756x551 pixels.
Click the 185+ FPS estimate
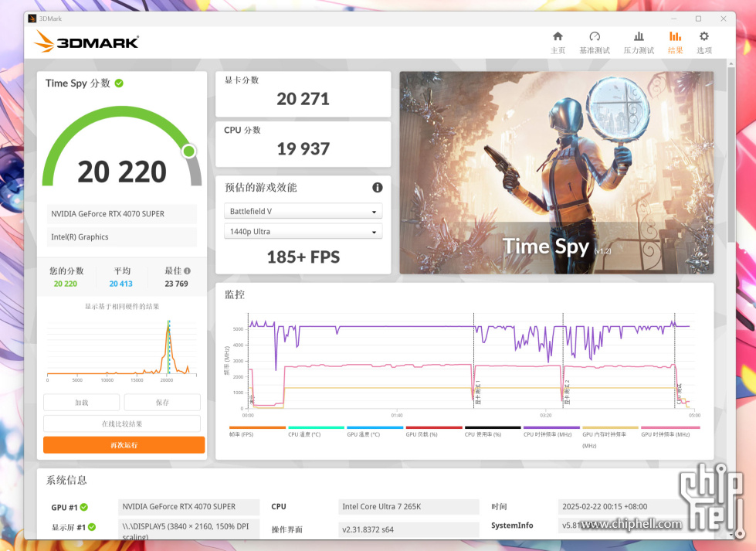[303, 257]
